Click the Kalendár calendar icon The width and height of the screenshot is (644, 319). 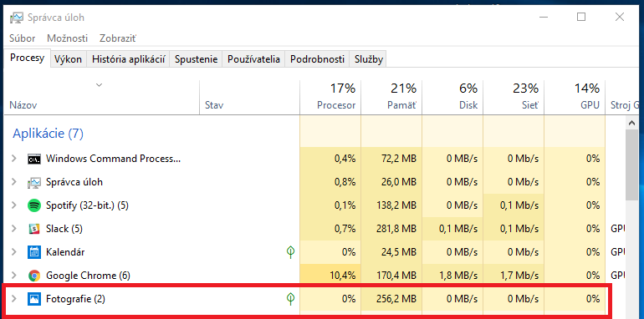34,252
